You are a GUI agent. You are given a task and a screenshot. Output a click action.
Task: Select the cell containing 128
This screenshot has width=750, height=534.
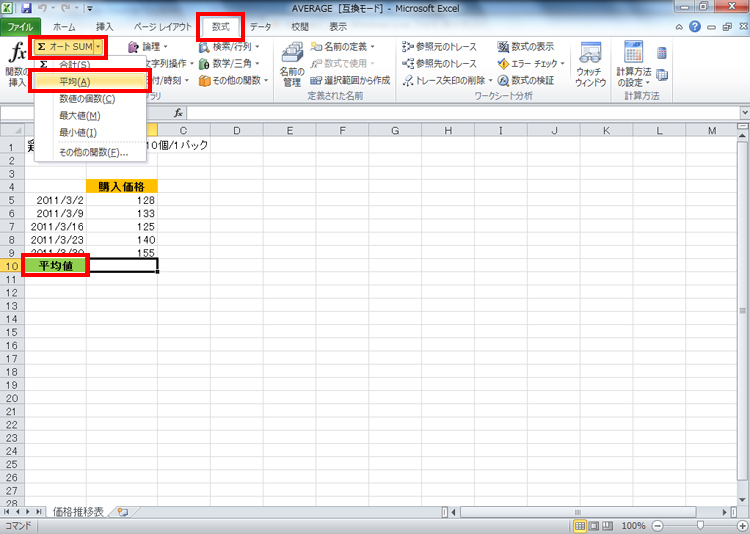pos(122,200)
